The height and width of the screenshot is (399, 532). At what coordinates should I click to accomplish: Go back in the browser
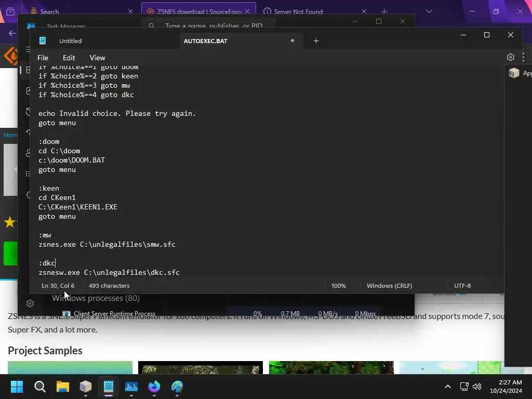12,33
